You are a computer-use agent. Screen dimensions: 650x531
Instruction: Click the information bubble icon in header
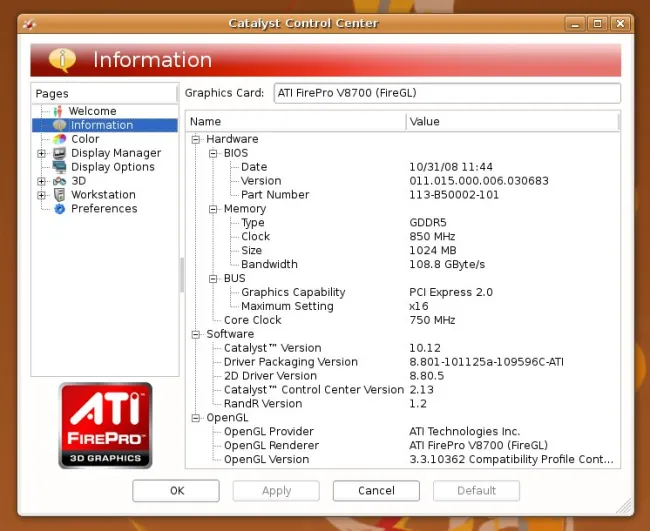click(x=62, y=60)
